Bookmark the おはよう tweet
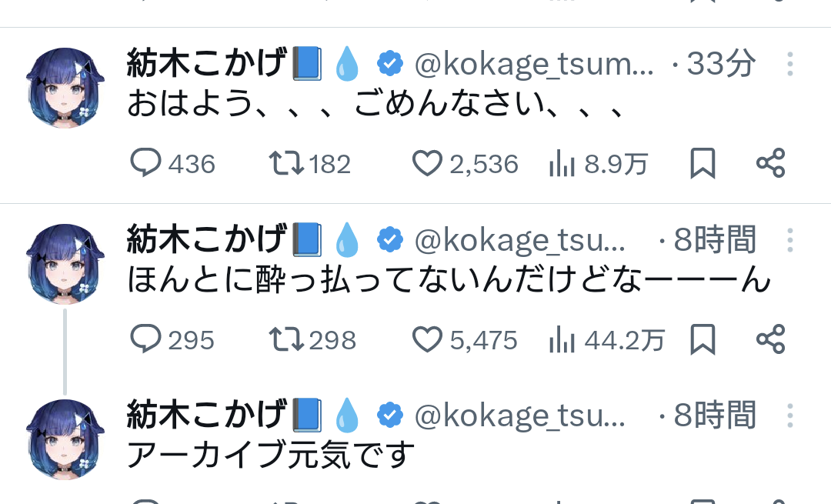Screen dimensions: 831x504 pos(703,163)
